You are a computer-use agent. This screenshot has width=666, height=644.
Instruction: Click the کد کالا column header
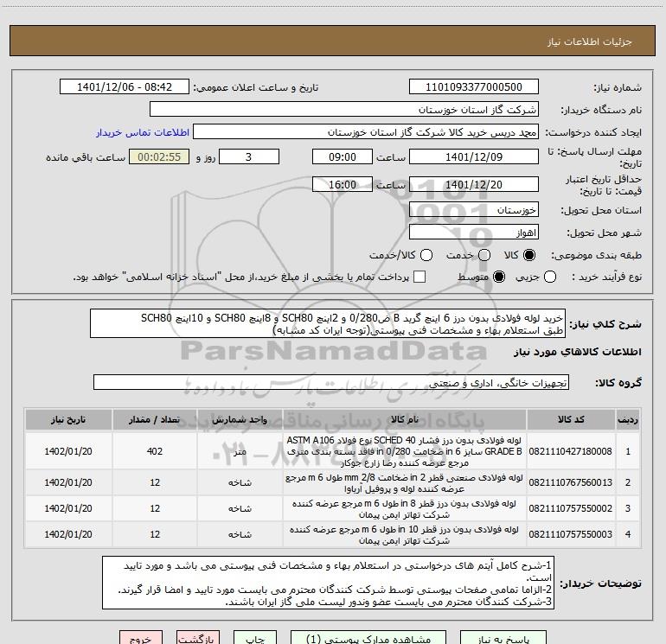571,420
